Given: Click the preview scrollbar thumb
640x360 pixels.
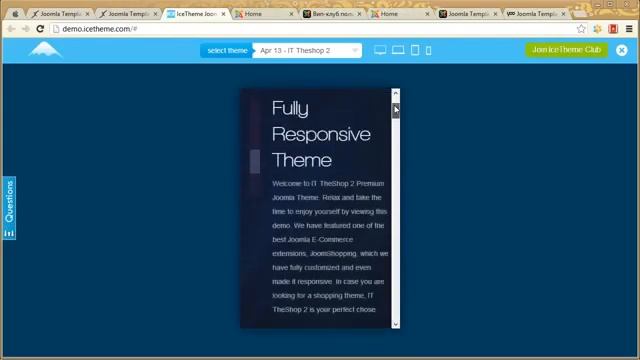Looking at the screenshot, I should coord(396,111).
